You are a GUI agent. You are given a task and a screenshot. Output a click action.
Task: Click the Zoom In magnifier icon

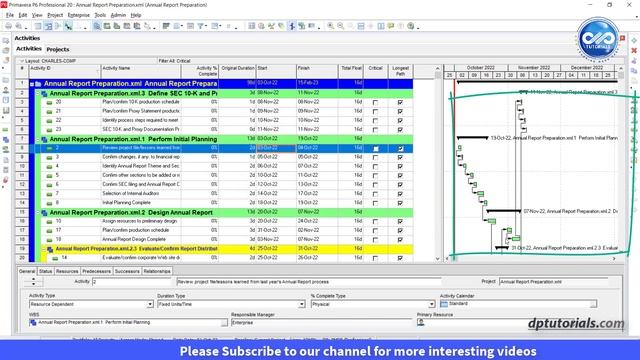tap(330, 26)
